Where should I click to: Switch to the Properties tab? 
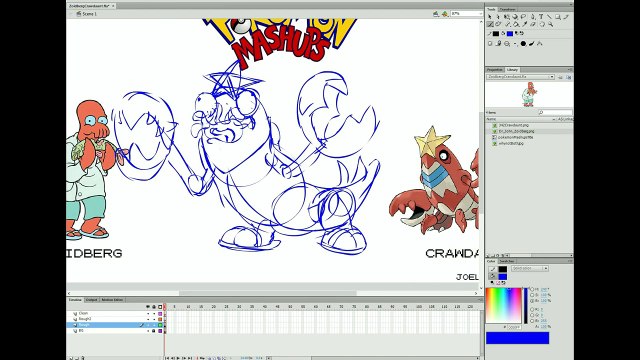(495, 69)
